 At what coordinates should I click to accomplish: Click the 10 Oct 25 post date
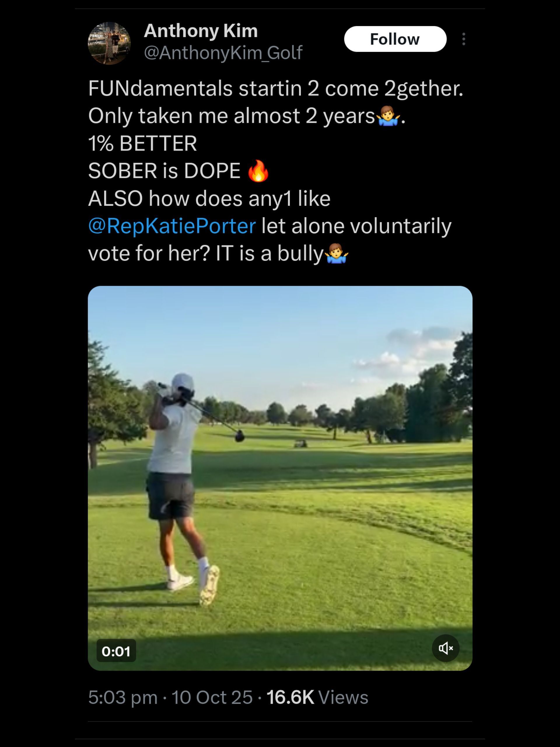(212, 697)
